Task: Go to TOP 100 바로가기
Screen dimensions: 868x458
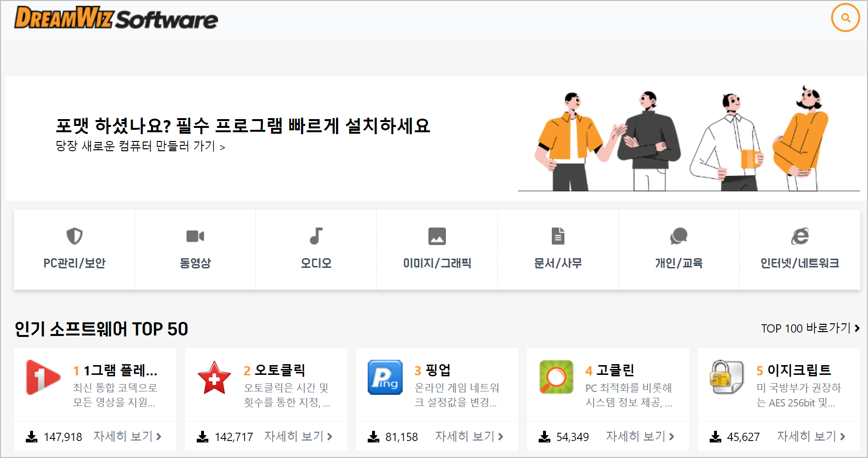Action: (810, 328)
